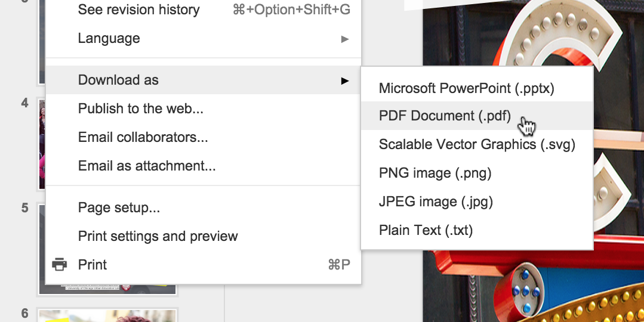644x322 pixels.
Task: Open See revision history
Action: 138,10
